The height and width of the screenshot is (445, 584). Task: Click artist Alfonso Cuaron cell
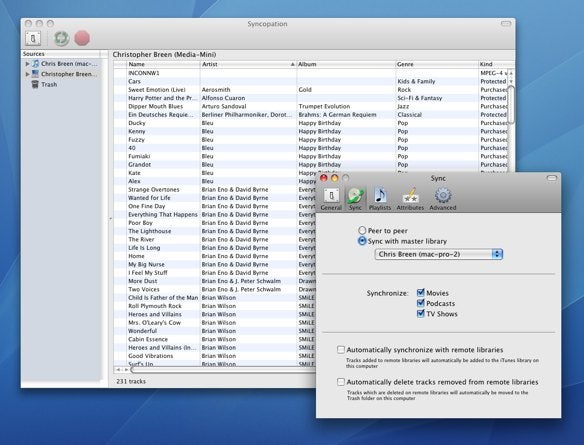223,98
